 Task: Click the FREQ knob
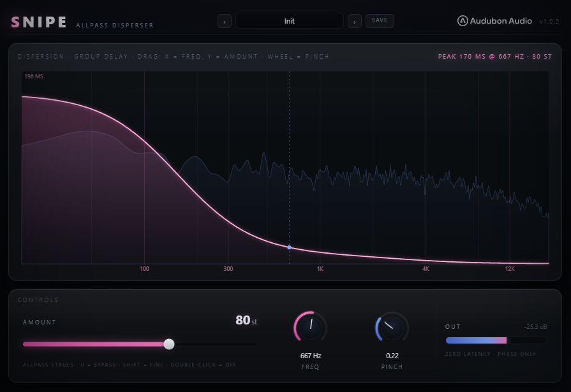coord(311,328)
